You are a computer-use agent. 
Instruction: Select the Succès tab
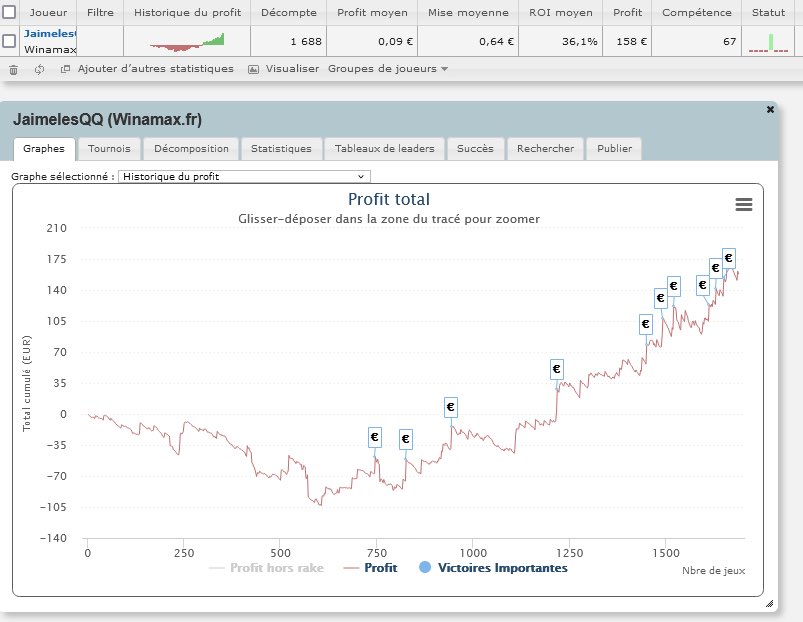[475, 149]
